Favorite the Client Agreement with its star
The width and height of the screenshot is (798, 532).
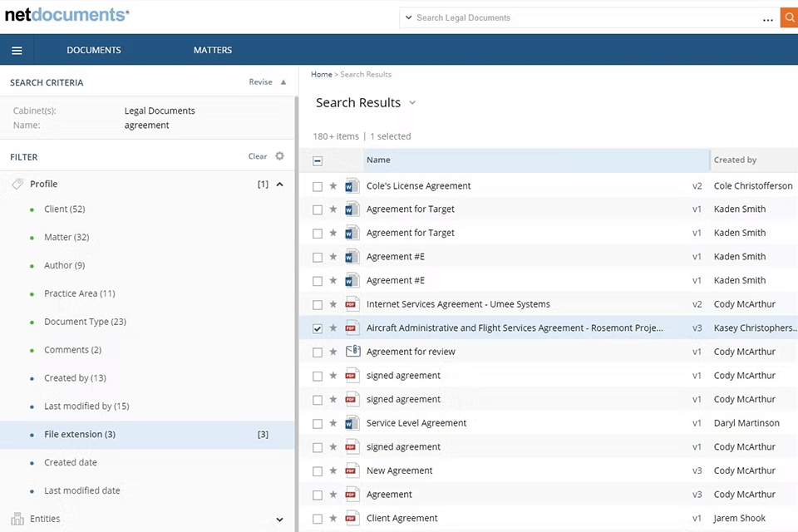333,519
